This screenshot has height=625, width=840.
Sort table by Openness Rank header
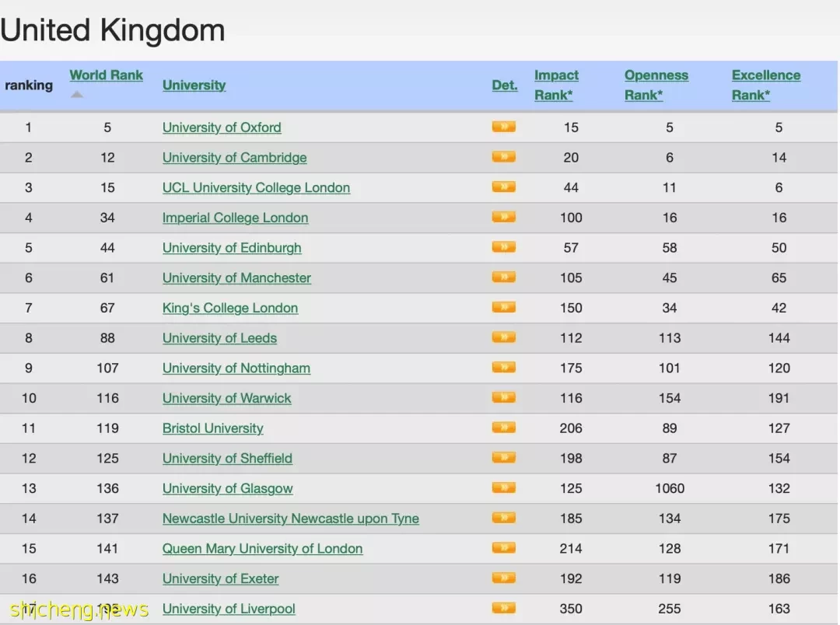(x=656, y=86)
